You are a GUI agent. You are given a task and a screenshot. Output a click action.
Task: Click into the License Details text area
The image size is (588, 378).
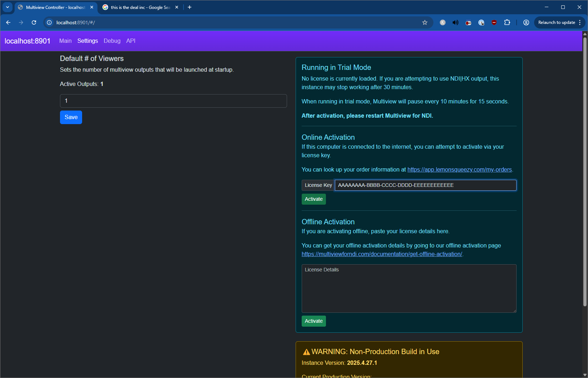click(x=409, y=288)
